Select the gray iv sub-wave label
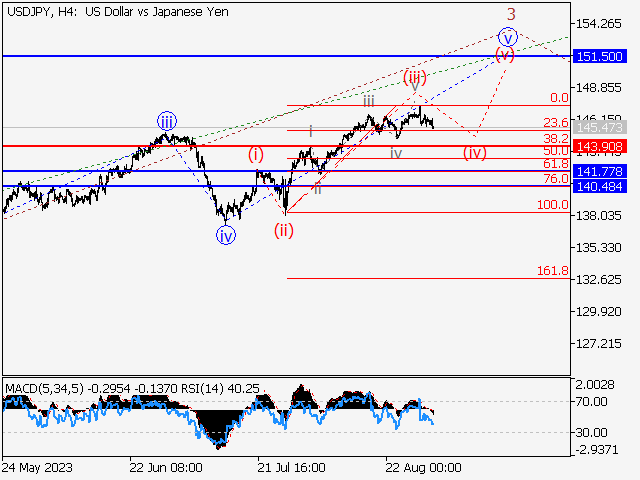 396,153
